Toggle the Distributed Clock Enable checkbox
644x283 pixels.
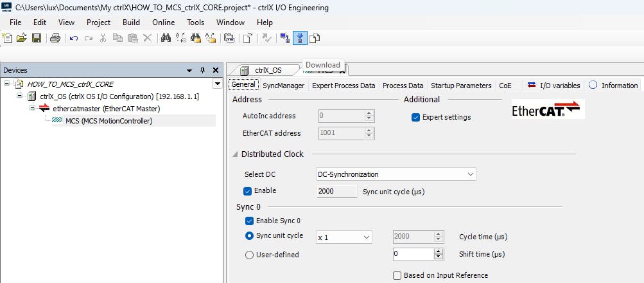[247, 191]
